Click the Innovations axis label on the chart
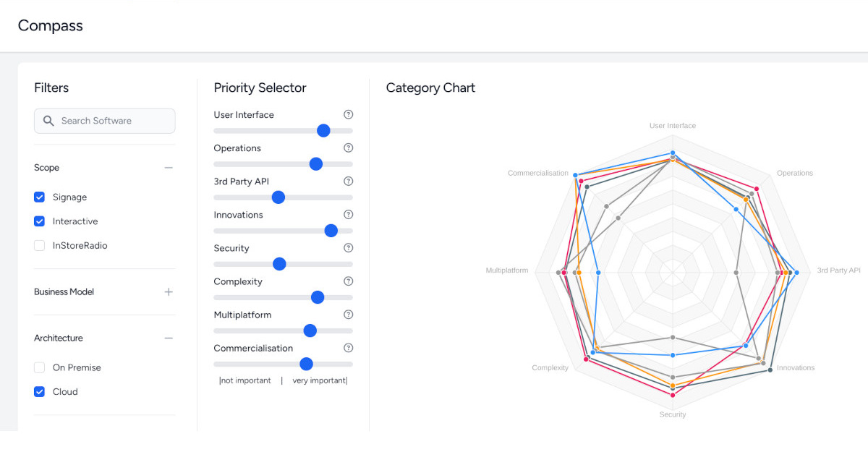The height and width of the screenshot is (465, 868). [x=794, y=367]
